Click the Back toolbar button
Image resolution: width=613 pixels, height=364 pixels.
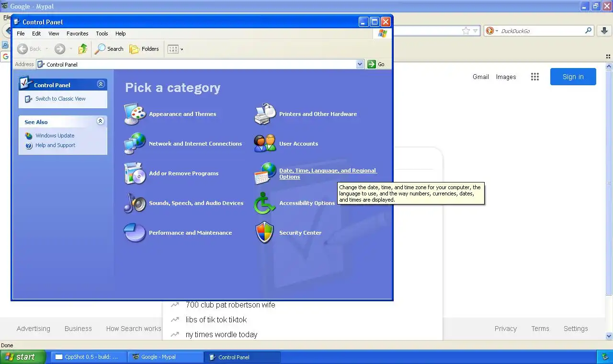29,49
